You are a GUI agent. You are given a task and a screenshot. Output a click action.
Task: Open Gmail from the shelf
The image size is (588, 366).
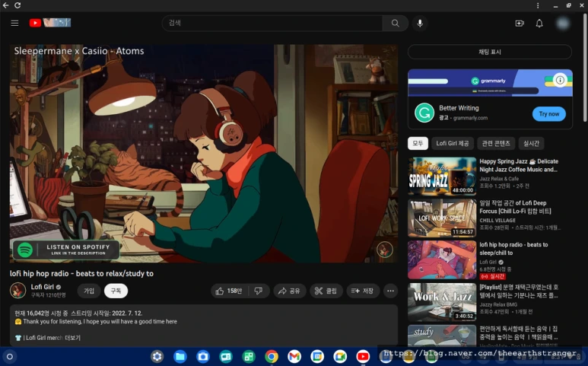pos(294,357)
